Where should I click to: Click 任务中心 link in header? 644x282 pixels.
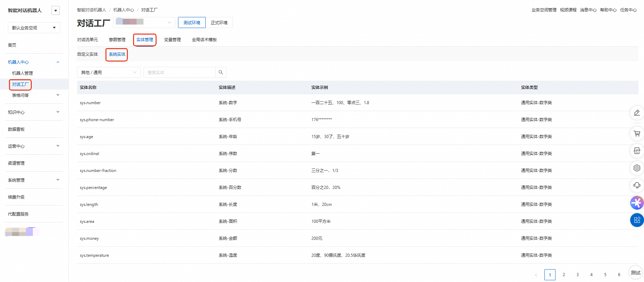coord(628,10)
